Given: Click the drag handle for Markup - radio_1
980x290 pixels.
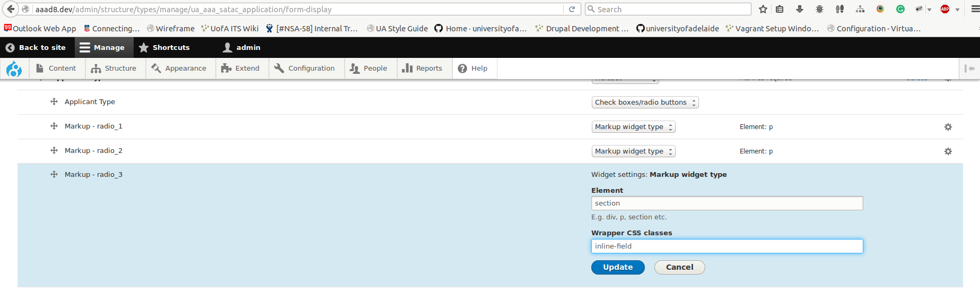Looking at the screenshot, I should 54,126.
